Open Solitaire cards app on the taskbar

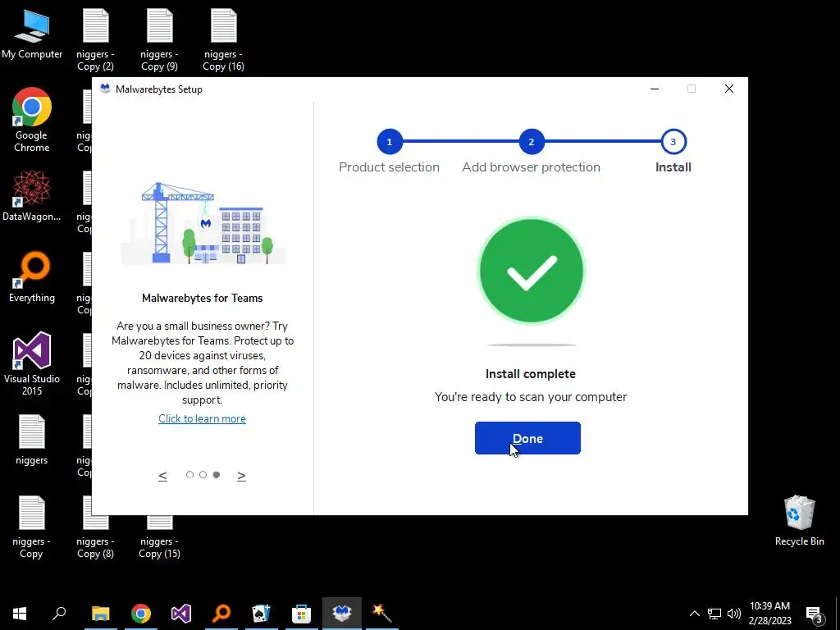tap(262, 614)
